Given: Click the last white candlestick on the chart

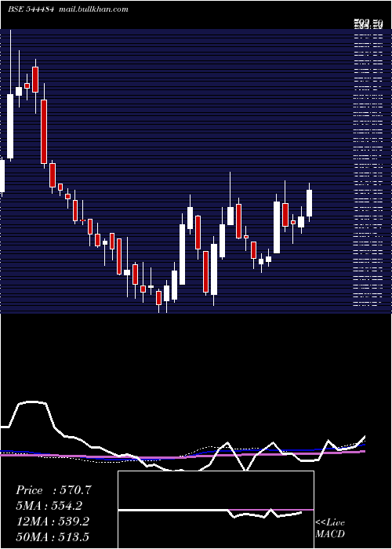Looking at the screenshot, I should [x=309, y=202].
